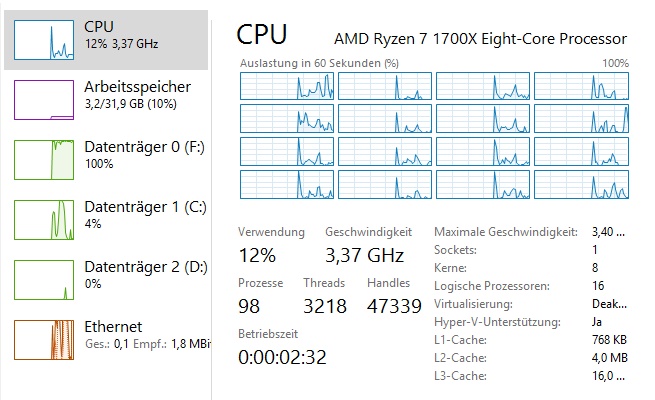655x400 pixels.
Task: Click the bottom-left logical processor graph
Action: [287, 185]
